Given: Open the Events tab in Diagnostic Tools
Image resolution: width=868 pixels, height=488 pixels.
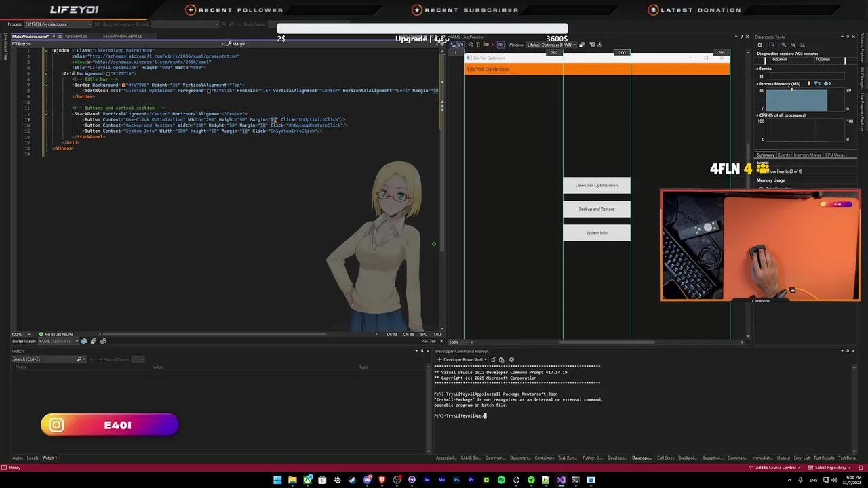Looking at the screenshot, I should [x=784, y=155].
